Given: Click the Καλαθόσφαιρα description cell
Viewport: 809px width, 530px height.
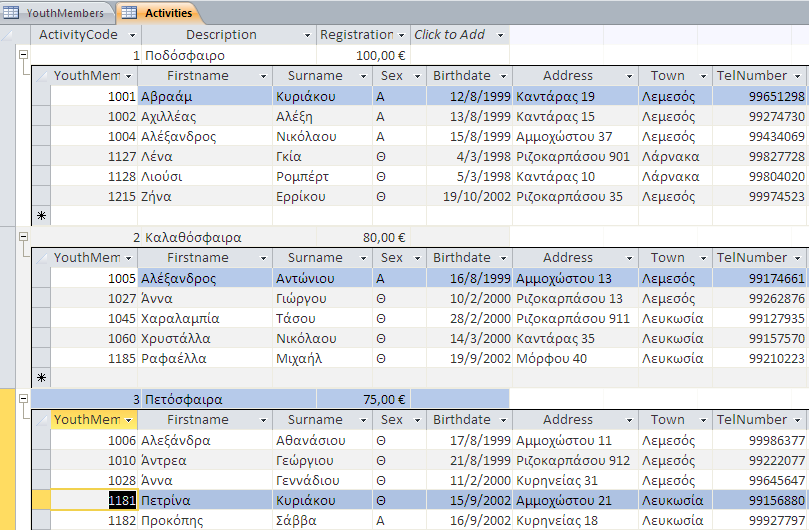Looking at the screenshot, I should click(229, 237).
